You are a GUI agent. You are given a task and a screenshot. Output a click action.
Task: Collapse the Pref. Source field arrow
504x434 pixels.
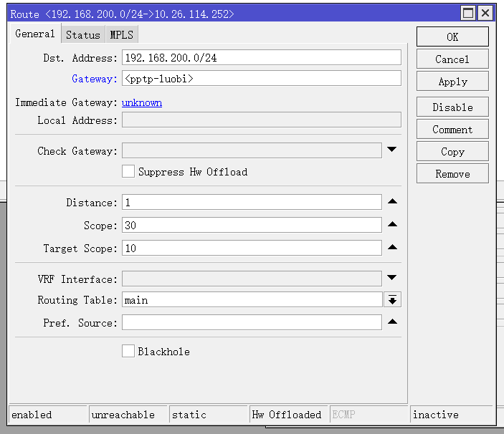[x=392, y=322]
